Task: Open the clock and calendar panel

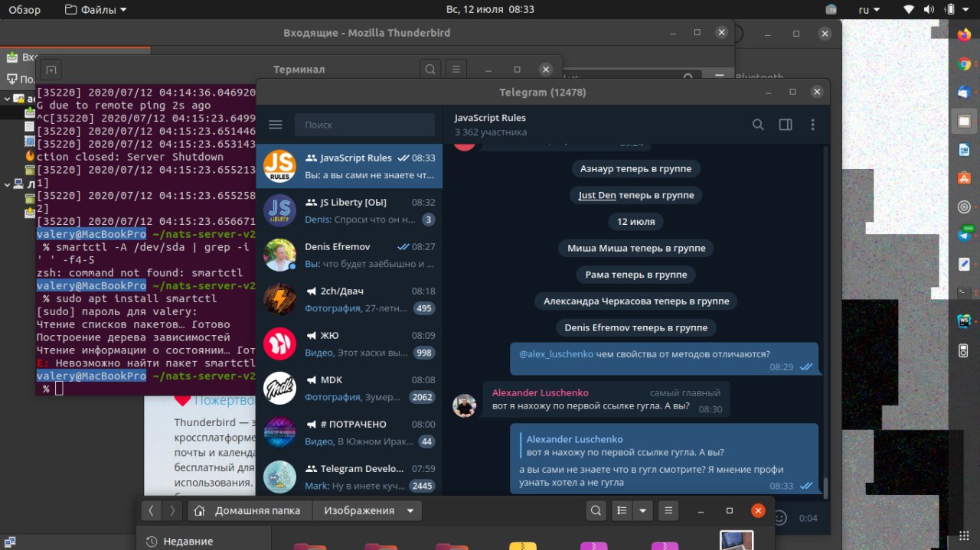Action: tap(490, 10)
